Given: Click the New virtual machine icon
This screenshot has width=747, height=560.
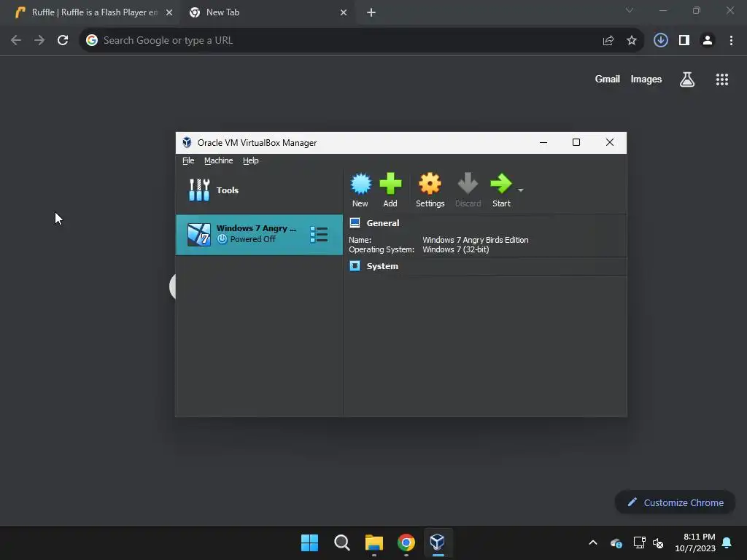Looking at the screenshot, I should [360, 184].
